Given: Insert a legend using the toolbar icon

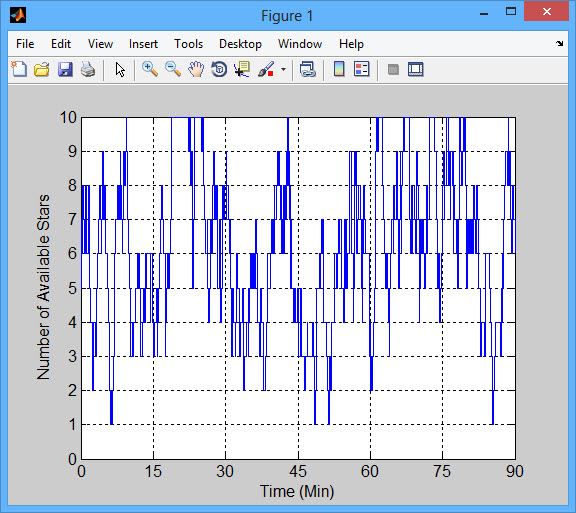Looking at the screenshot, I should [361, 69].
